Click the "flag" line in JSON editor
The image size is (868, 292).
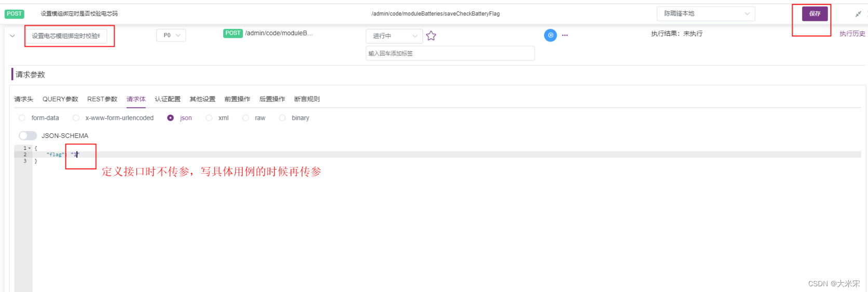click(x=447, y=155)
